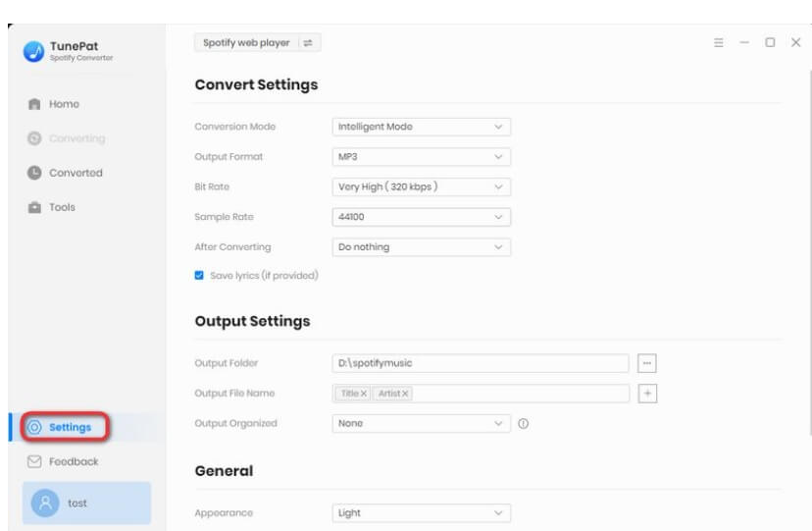Click the After Converting label
Image resolution: width=812 pixels, height=531 pixels.
pos(232,247)
